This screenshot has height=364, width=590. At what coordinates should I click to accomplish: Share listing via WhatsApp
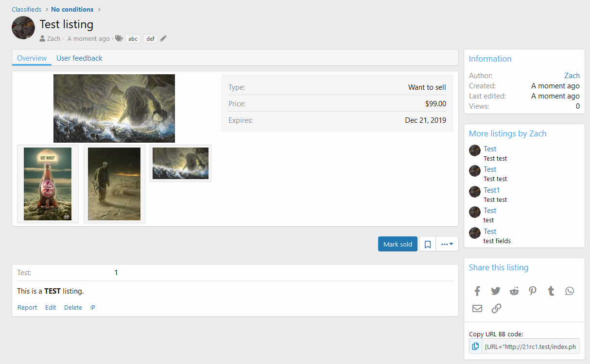pos(570,291)
